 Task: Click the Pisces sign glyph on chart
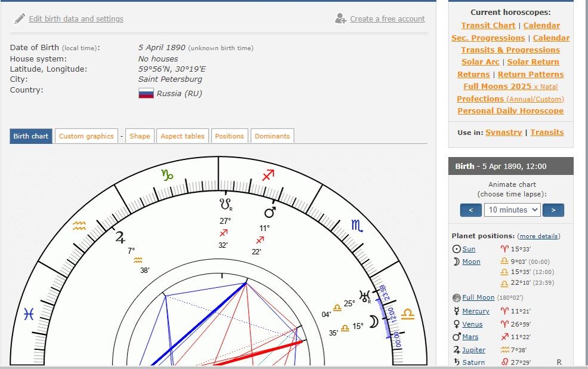(x=29, y=314)
